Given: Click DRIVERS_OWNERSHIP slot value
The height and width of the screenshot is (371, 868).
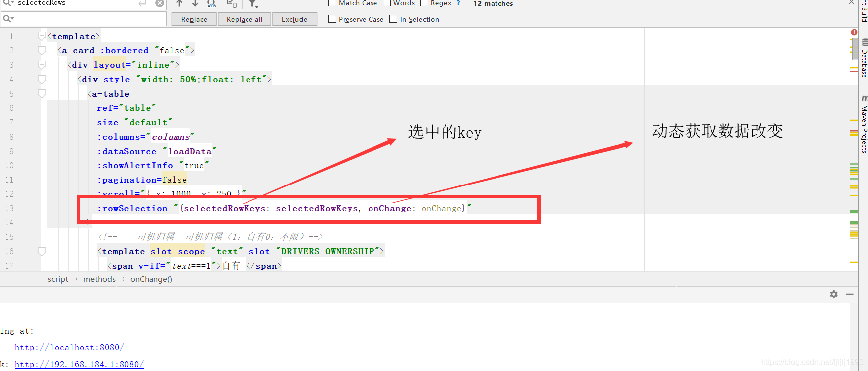Looking at the screenshot, I should [328, 251].
